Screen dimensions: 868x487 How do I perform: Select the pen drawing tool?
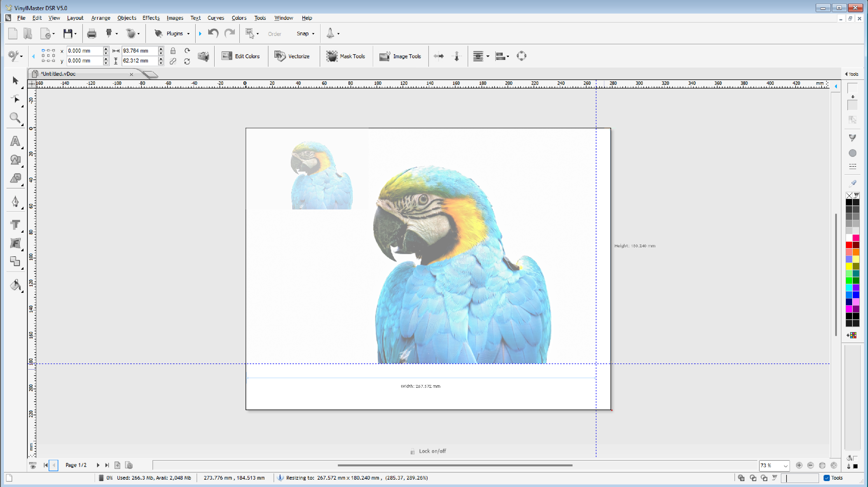(15, 201)
